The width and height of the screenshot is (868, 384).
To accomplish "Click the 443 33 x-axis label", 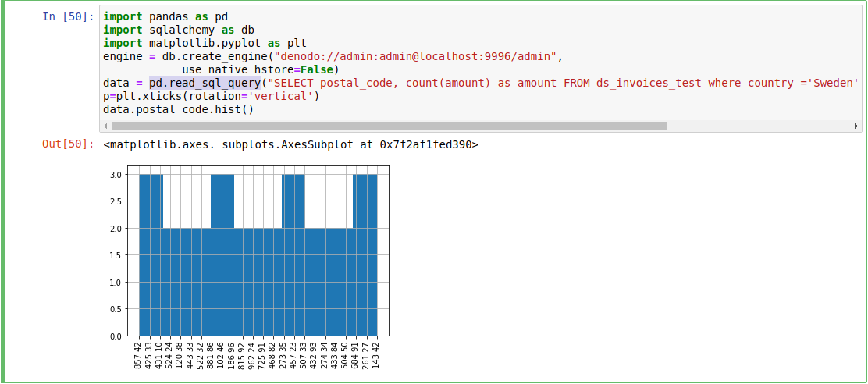I will click(x=191, y=354).
